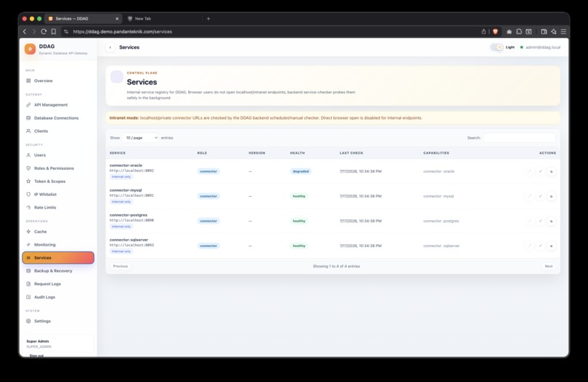Click the connector-sqlserver service name
Screen dimensions: 588x382
128,240
